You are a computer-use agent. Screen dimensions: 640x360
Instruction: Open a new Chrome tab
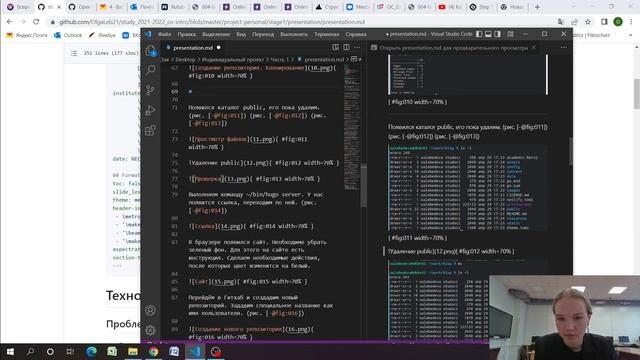(x=537, y=7)
